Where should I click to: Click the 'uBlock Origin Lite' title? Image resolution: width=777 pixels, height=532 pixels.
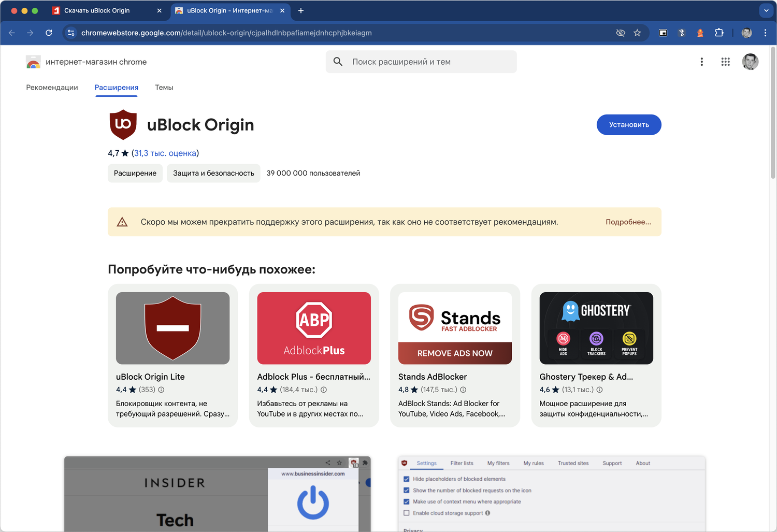click(x=150, y=377)
